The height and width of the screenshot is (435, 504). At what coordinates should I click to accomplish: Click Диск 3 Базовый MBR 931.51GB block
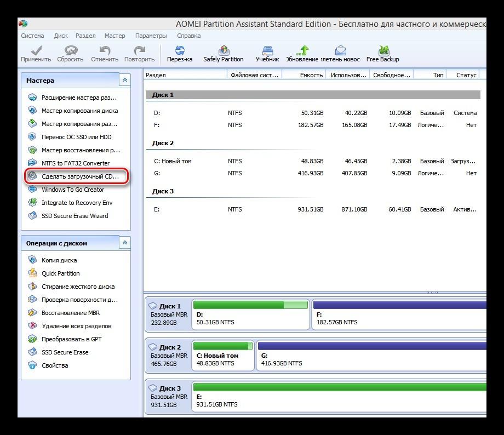coord(168,397)
